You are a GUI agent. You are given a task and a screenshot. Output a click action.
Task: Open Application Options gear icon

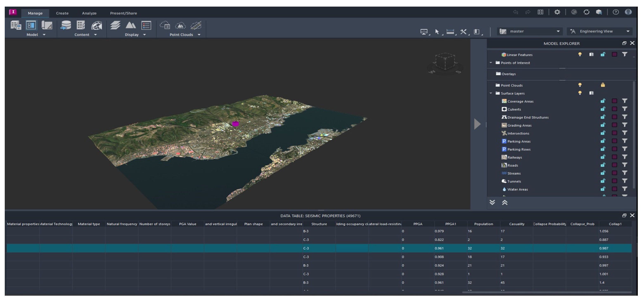pyautogui.click(x=557, y=12)
